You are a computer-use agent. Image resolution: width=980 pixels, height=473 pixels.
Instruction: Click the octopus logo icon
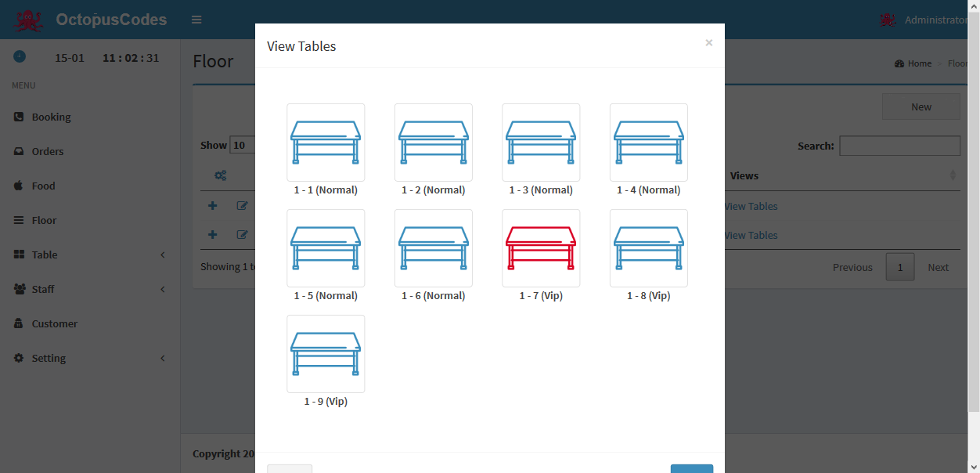(x=29, y=20)
